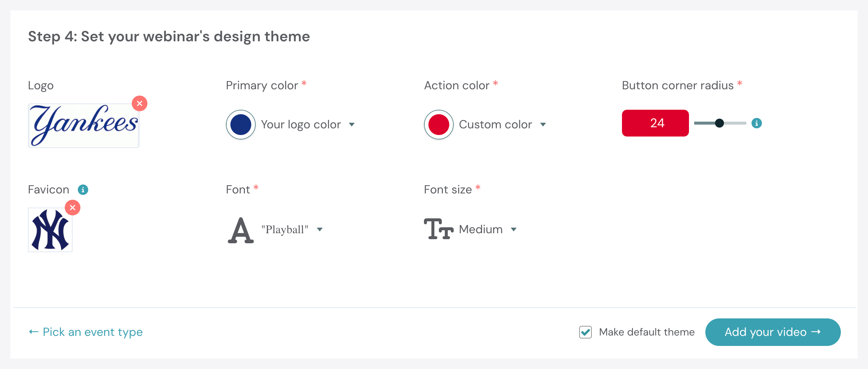Uncheck the Make default theme checkbox
Screen dimensions: 868x369
(585, 332)
